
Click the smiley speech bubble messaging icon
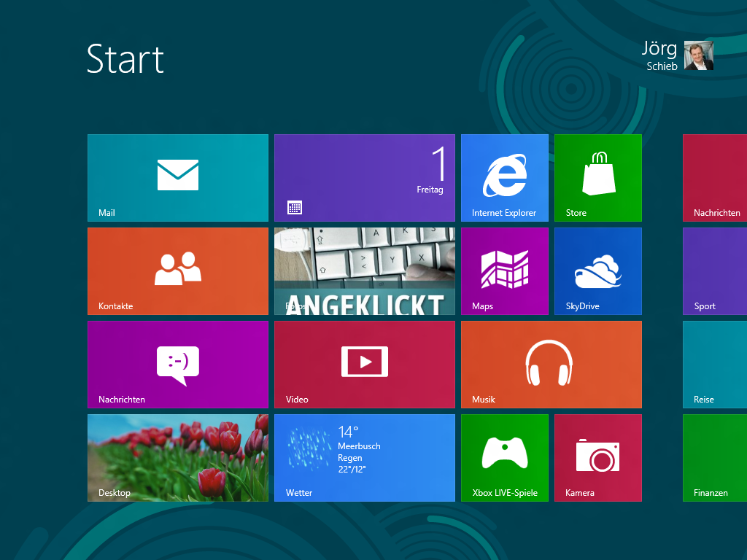(x=178, y=365)
